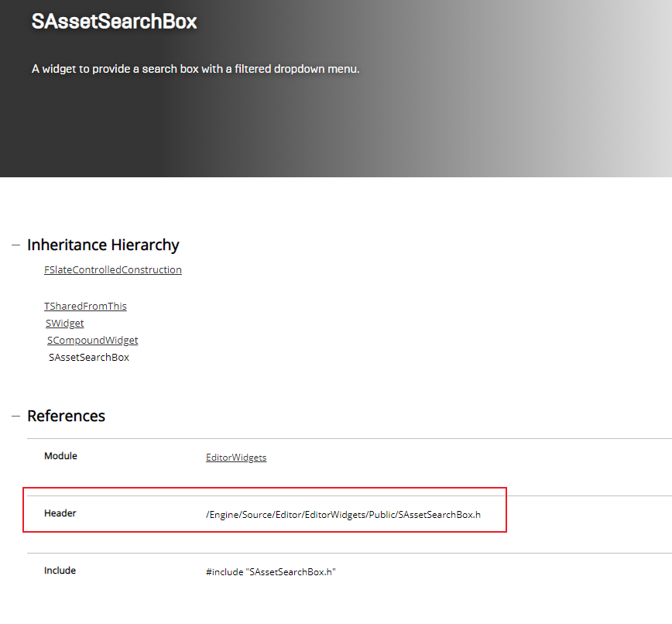Click the Inheritance Hierarchy heading text
Image resolution: width=672 pixels, height=624 pixels.
tap(103, 245)
